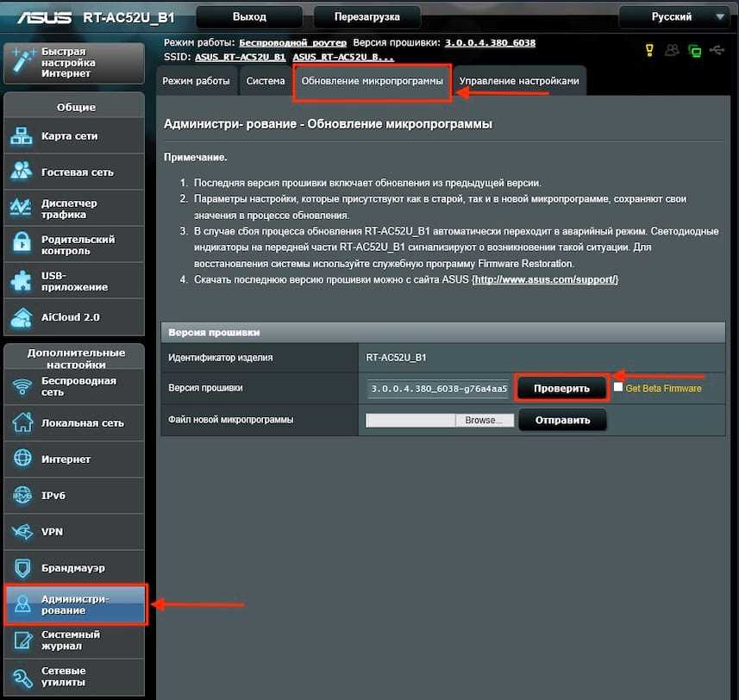Screen dimensions: 739x700
Task: Click the Родительский контроль padlock icon
Action: (22, 244)
